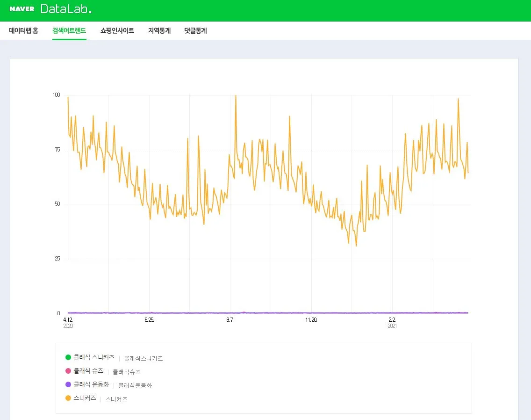
Task: Click the bold 스니커즈 legend label
Action: (x=85, y=398)
